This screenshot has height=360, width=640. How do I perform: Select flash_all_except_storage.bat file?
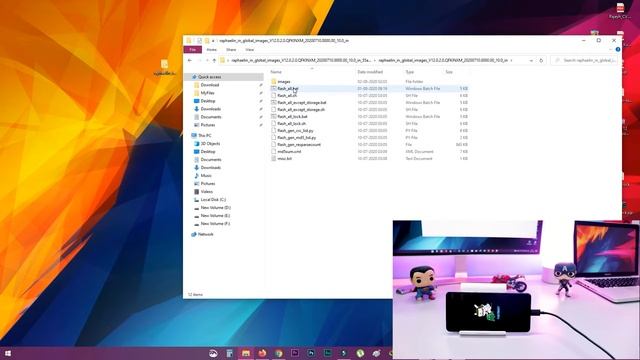[x=302, y=102]
